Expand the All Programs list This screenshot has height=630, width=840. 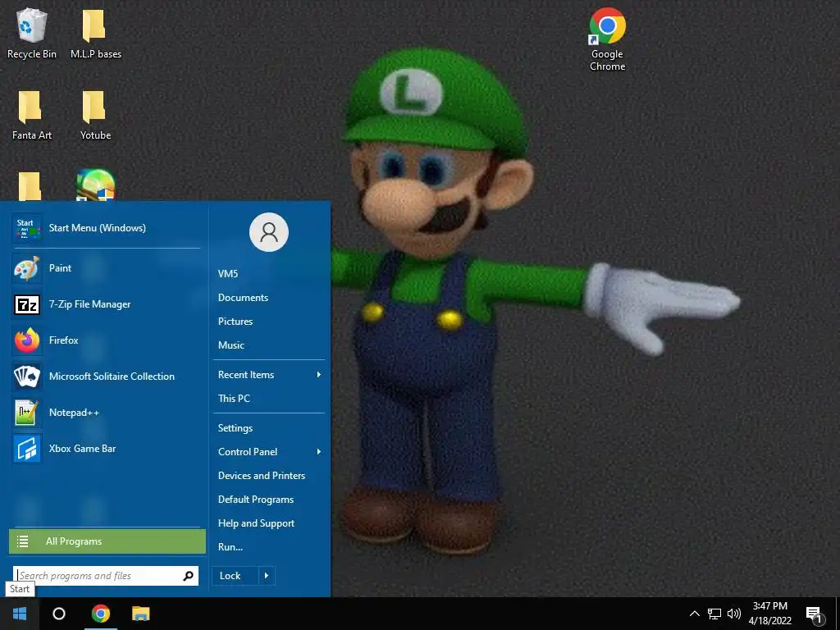click(107, 541)
